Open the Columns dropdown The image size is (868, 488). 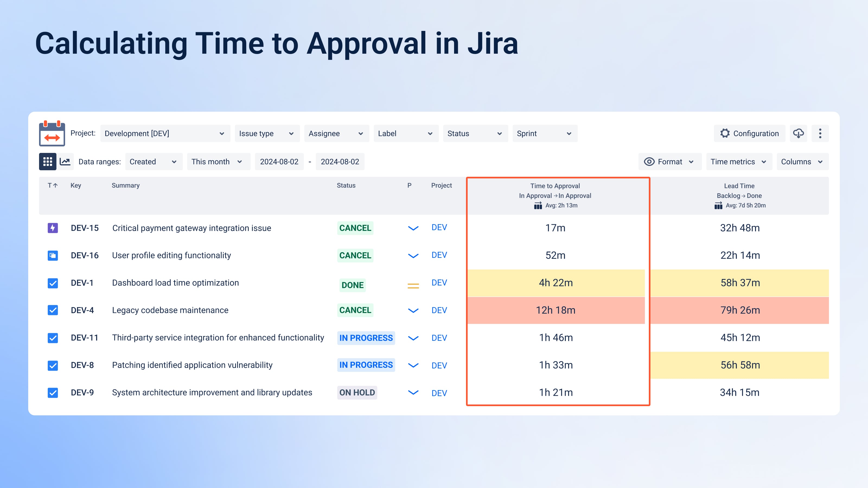tap(802, 162)
